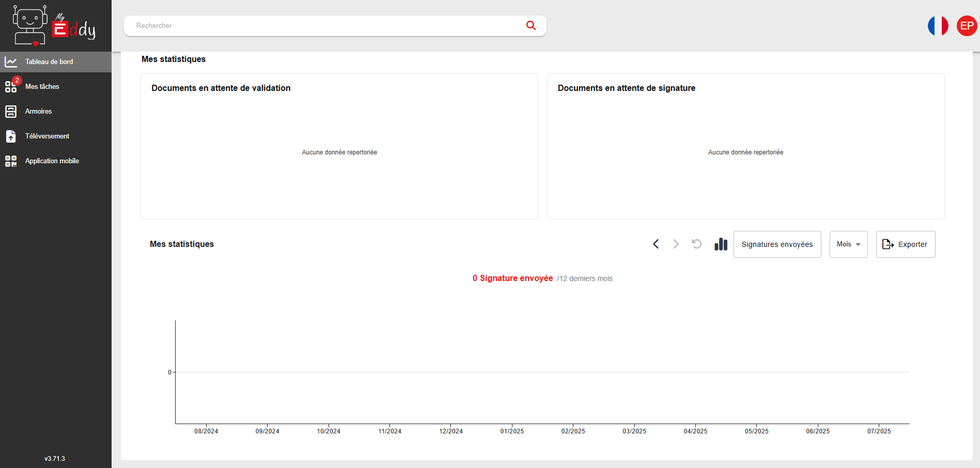The image size is (980, 468).
Task: Go to next period with right chevron
Action: point(676,244)
